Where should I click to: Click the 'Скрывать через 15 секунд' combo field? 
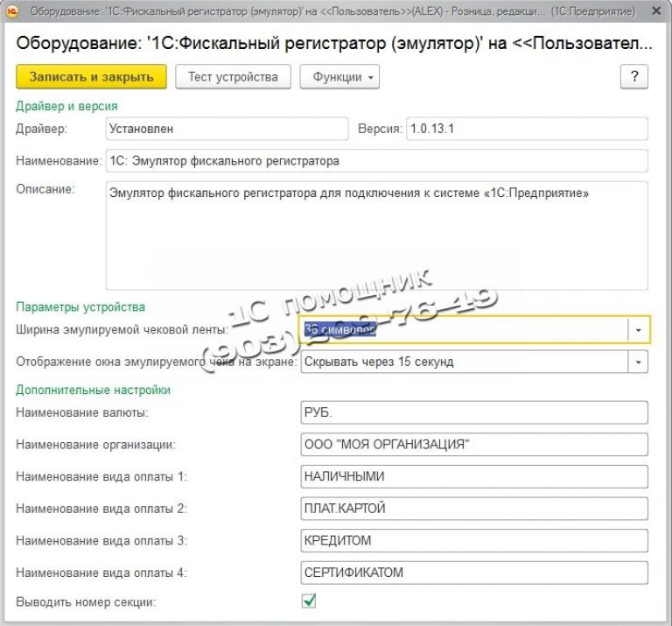coord(462,362)
